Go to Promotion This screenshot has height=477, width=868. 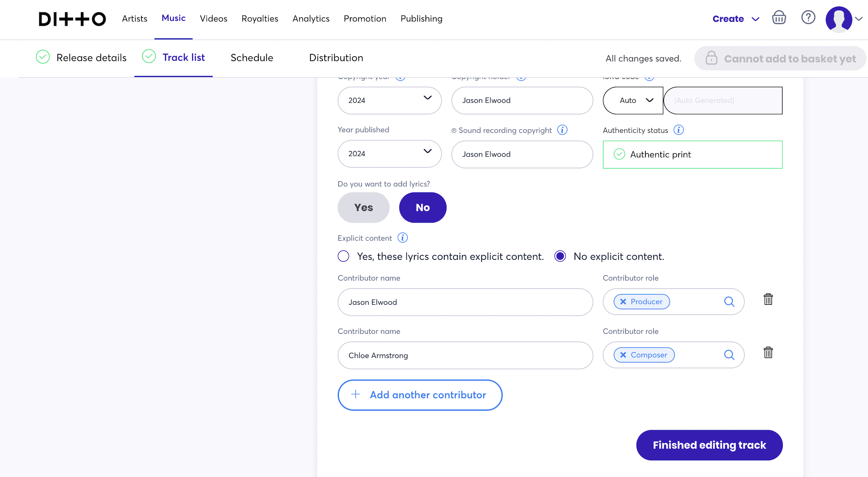click(365, 18)
